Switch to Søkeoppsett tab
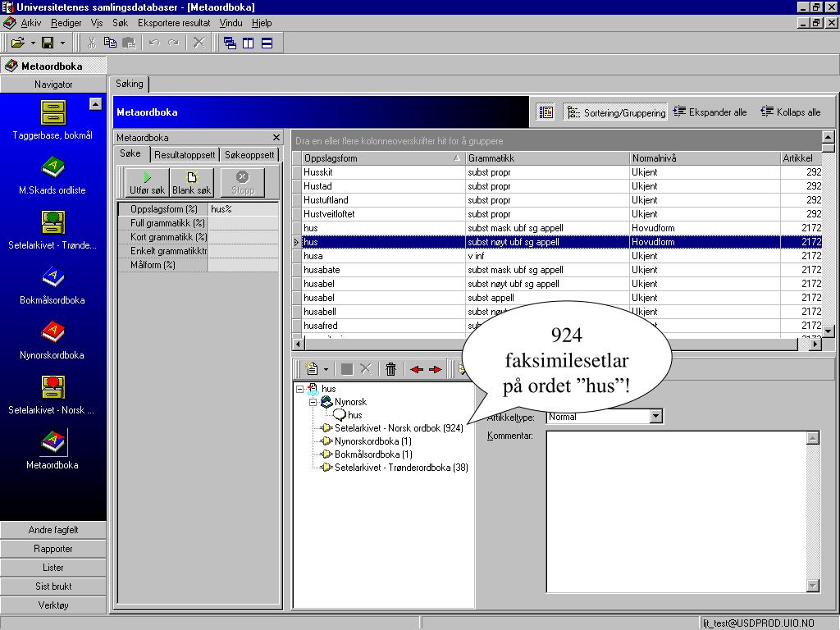Viewport: 840px width, 630px height. point(249,155)
